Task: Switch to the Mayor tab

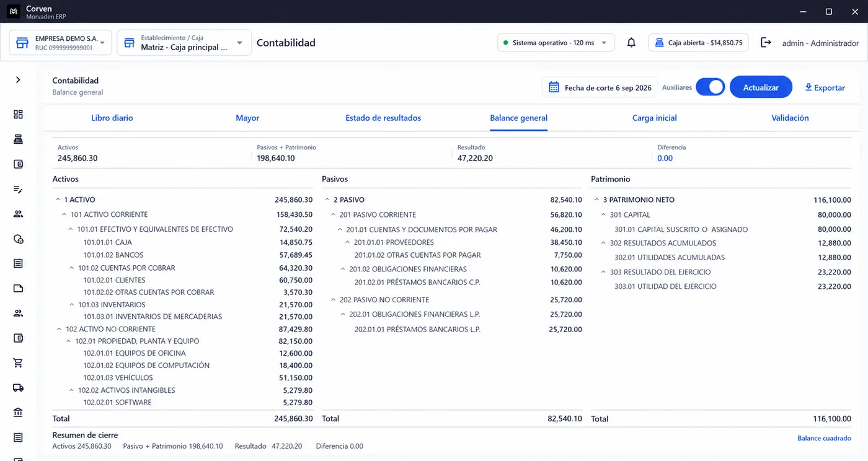Action: pyautogui.click(x=247, y=118)
